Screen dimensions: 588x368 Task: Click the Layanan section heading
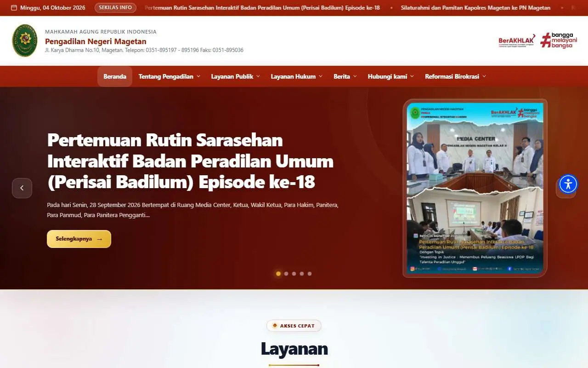(x=294, y=349)
